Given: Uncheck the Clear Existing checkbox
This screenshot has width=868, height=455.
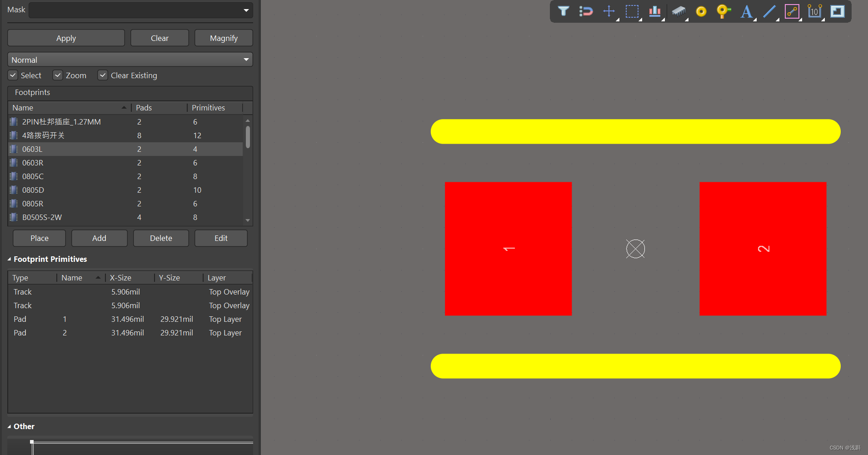Looking at the screenshot, I should tap(103, 75).
